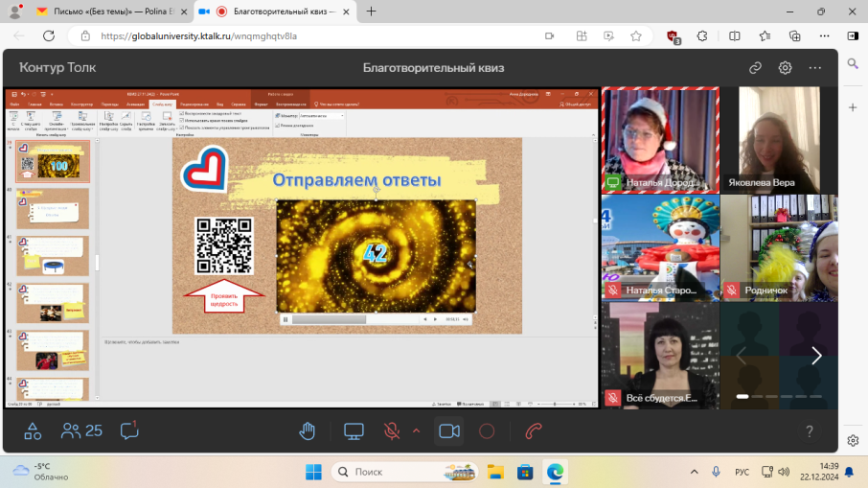Toggle Режим докладчика checkbox
This screenshot has height=488, width=868.
click(x=277, y=126)
